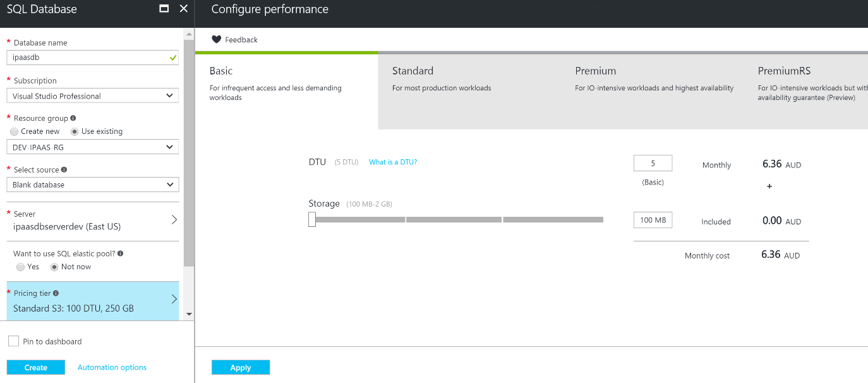Click Included 0.00 AUD storage cost
868x383 pixels.
pyautogui.click(x=782, y=221)
